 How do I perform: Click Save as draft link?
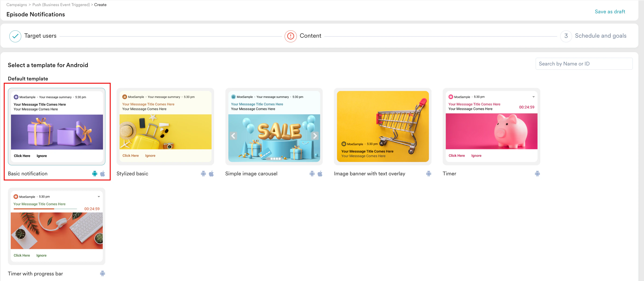(609, 11)
